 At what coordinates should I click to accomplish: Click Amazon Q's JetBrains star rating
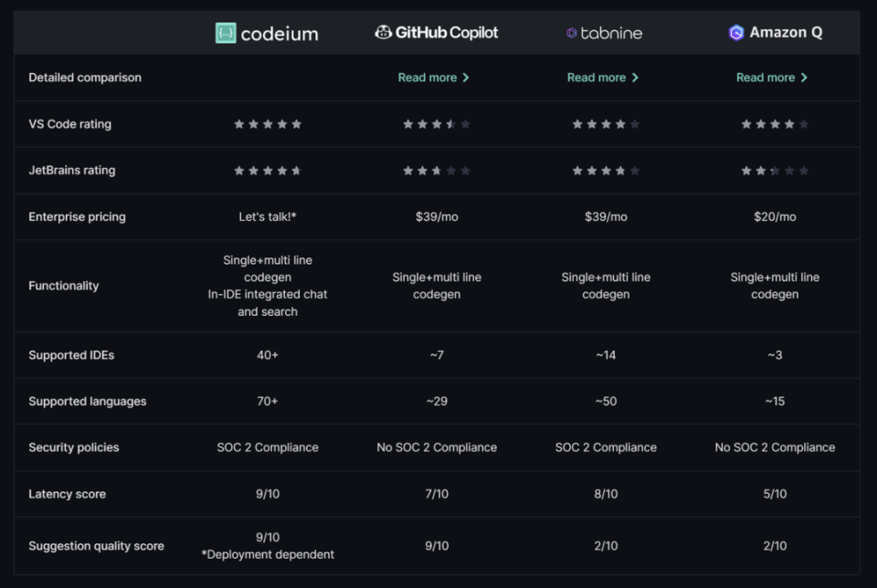click(775, 171)
